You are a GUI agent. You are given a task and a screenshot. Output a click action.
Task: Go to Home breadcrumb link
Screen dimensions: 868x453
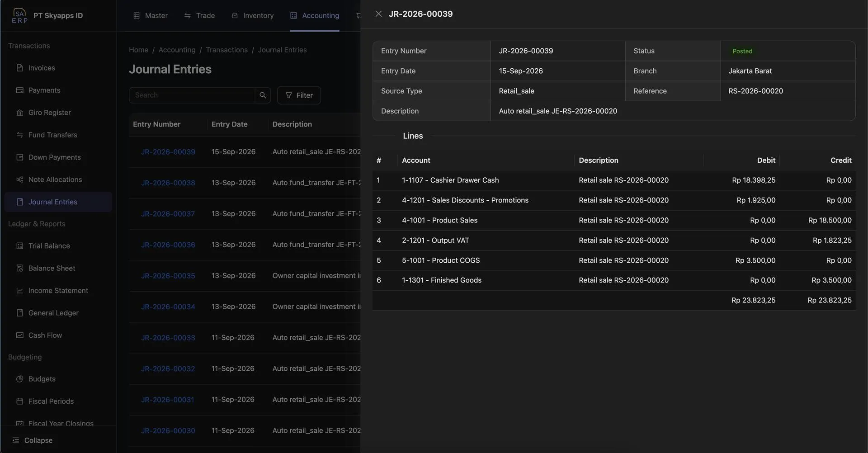[138, 50]
